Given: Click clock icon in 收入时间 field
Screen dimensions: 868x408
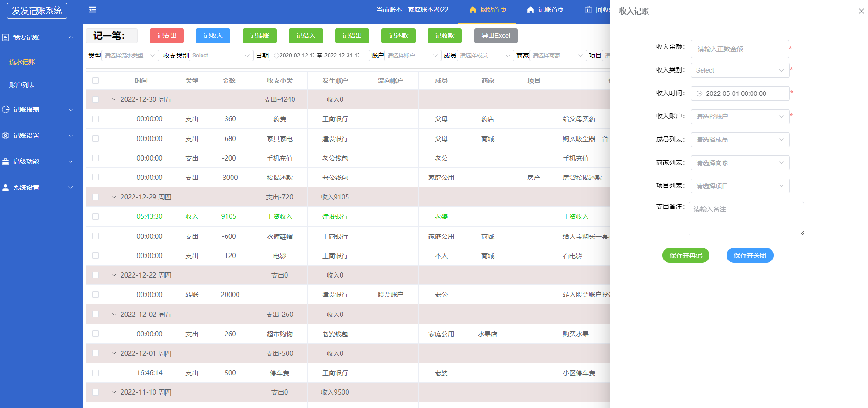Looking at the screenshot, I should (x=699, y=93).
